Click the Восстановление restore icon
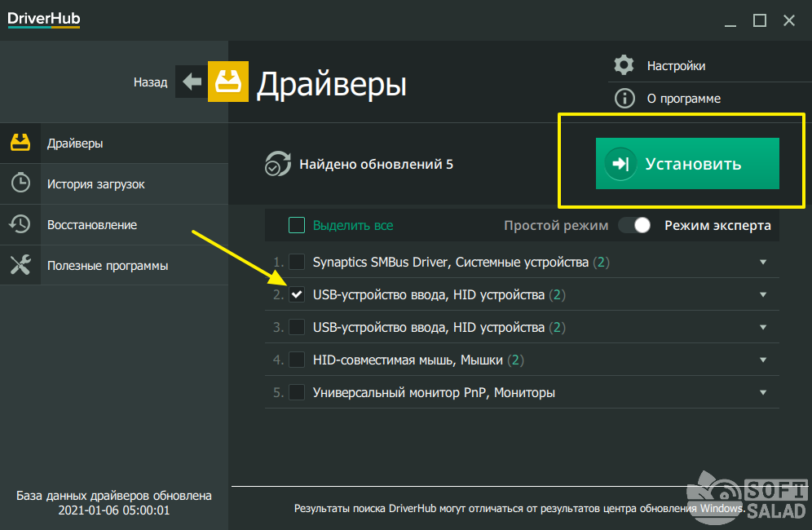812x530 pixels. click(20, 223)
